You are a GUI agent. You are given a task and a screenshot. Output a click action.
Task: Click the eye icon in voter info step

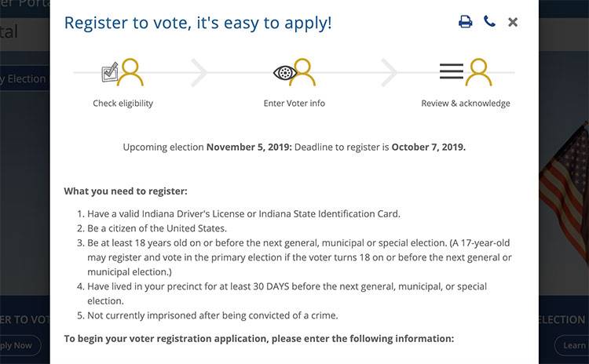pyautogui.click(x=285, y=72)
